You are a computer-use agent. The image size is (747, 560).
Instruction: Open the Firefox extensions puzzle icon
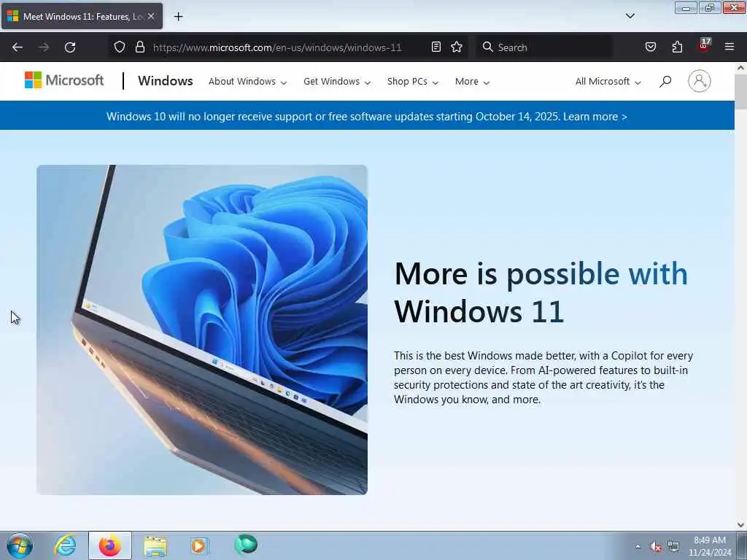coord(677,47)
